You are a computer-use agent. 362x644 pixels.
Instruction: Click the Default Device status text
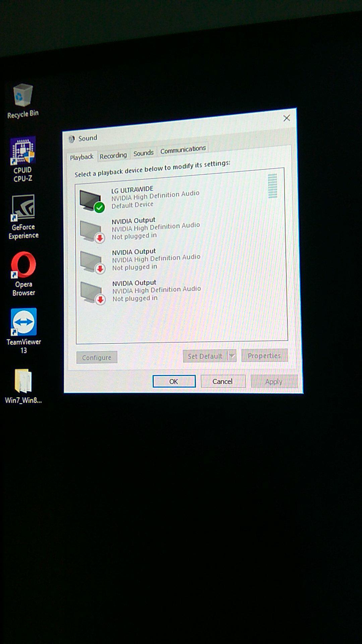click(132, 205)
